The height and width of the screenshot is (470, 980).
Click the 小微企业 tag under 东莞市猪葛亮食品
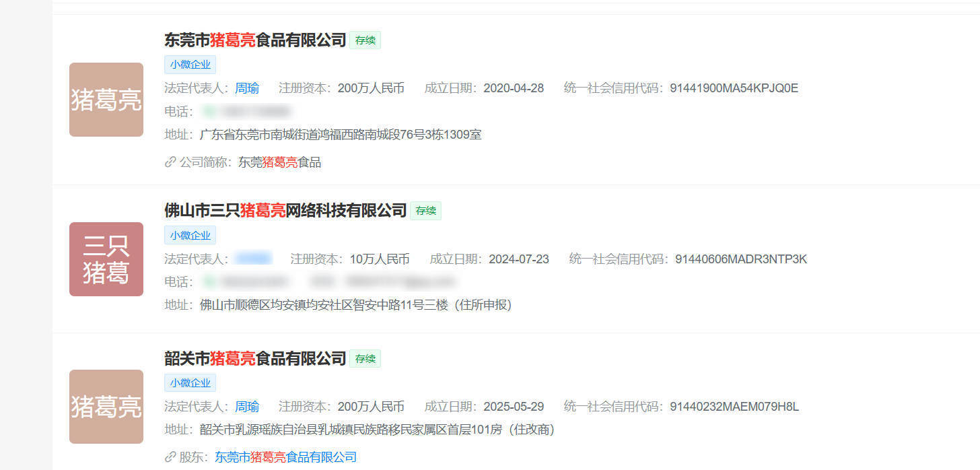[x=190, y=65]
